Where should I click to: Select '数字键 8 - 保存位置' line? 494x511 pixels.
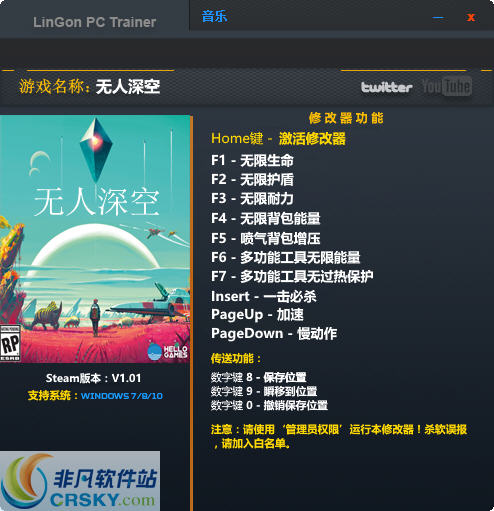(x=258, y=377)
